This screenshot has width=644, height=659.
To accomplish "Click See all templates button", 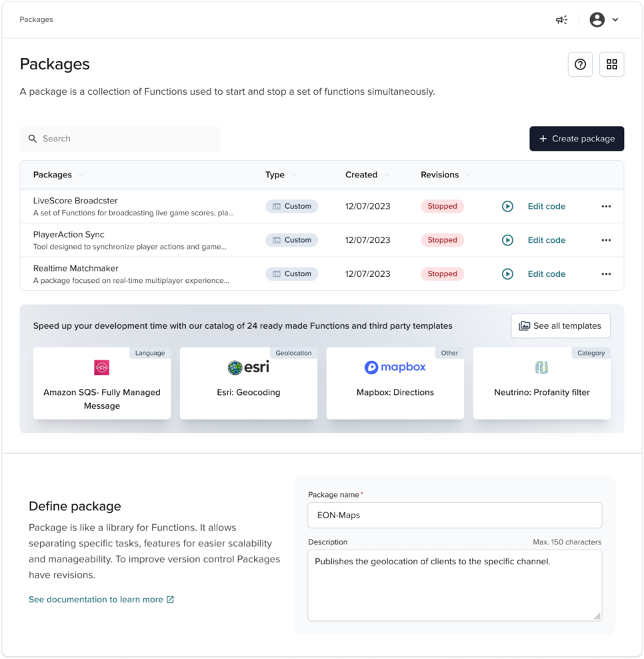I will click(560, 326).
